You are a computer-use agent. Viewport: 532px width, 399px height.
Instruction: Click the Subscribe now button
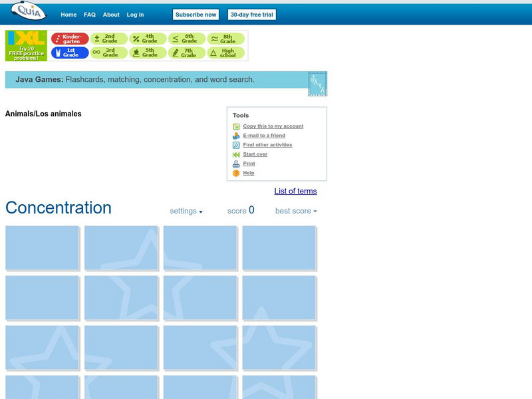[x=196, y=14]
